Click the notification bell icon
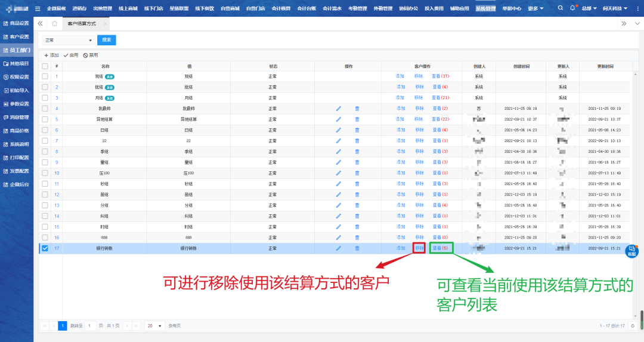This screenshot has height=342, width=644. (x=572, y=8)
